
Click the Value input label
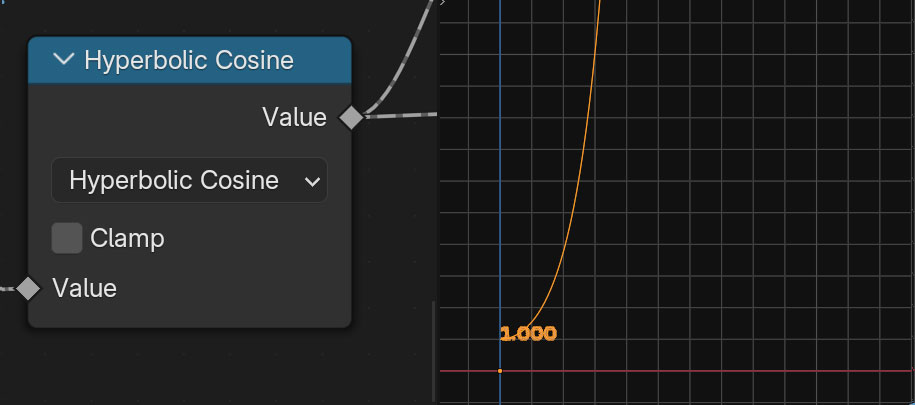84,288
